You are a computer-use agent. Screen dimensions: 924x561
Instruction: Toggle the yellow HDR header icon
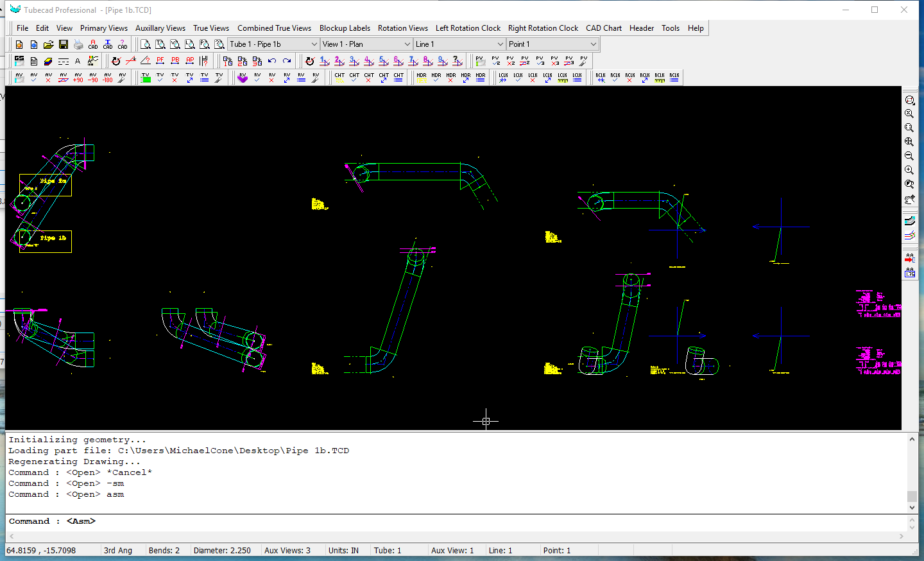coord(421,77)
